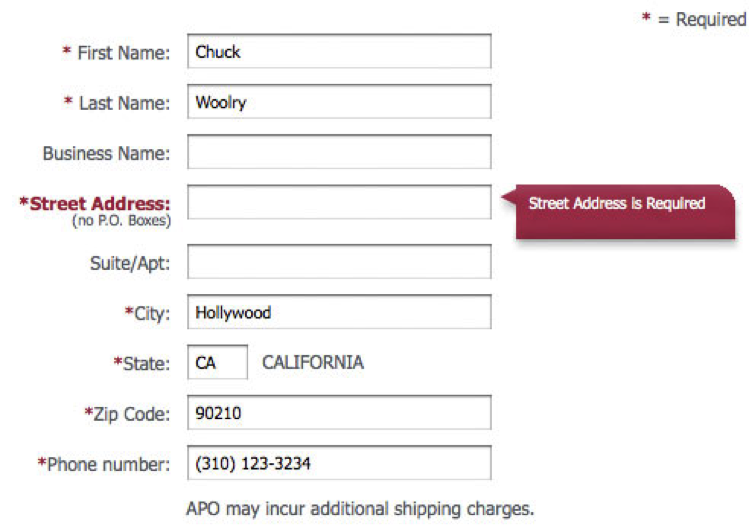Click the "(no P.O. Boxes)" note

coord(121,220)
